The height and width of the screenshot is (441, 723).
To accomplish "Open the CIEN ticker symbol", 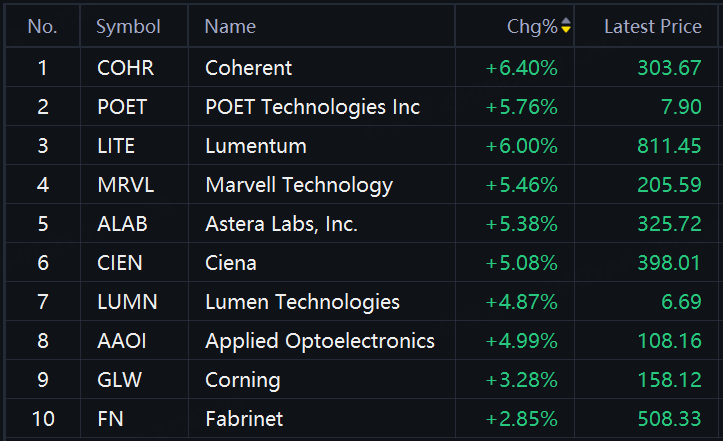I will click(x=119, y=262).
